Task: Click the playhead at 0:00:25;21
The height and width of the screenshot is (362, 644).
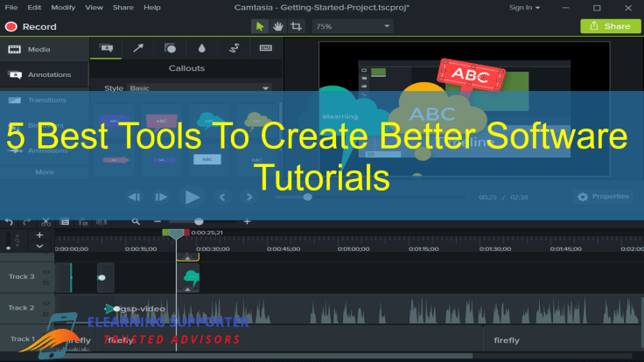Action: 176,234
